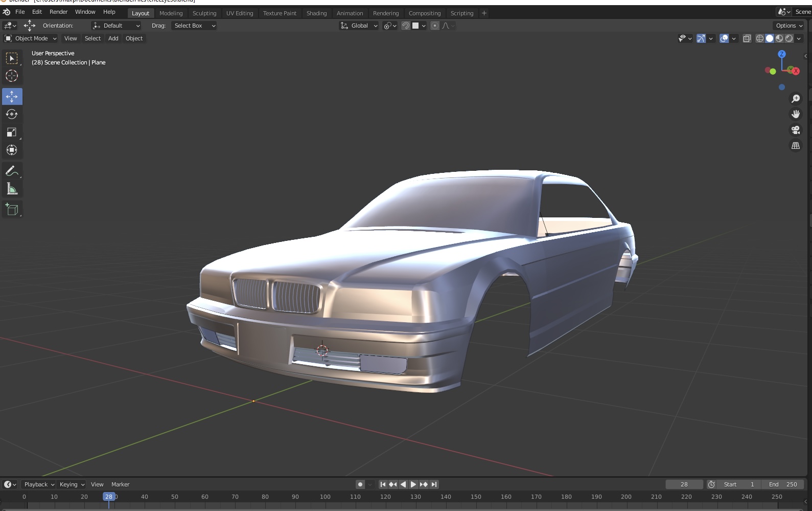Open the Global transform orientation dropdown

point(359,26)
